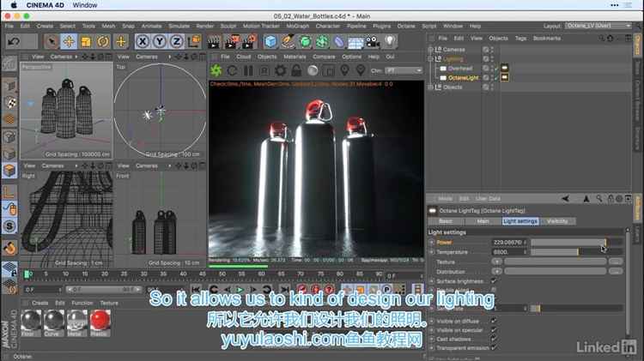
Task: Expand the Distribution link arrow button
Action: (496, 271)
